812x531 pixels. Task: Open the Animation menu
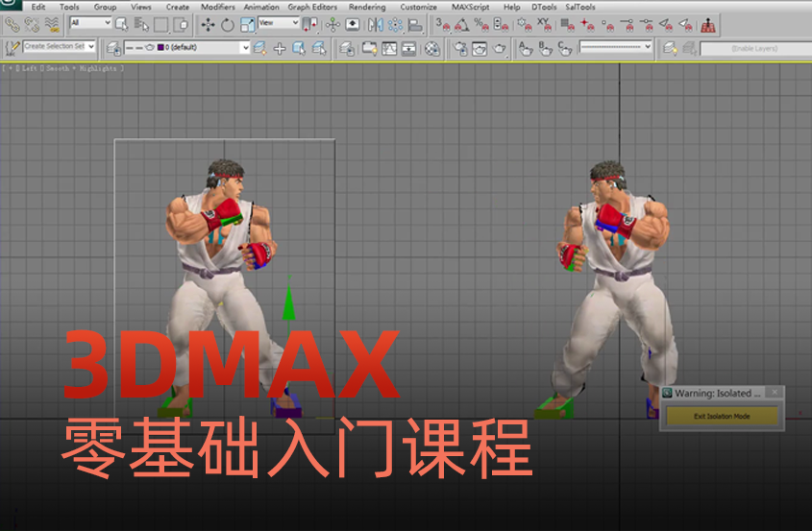pos(261,7)
